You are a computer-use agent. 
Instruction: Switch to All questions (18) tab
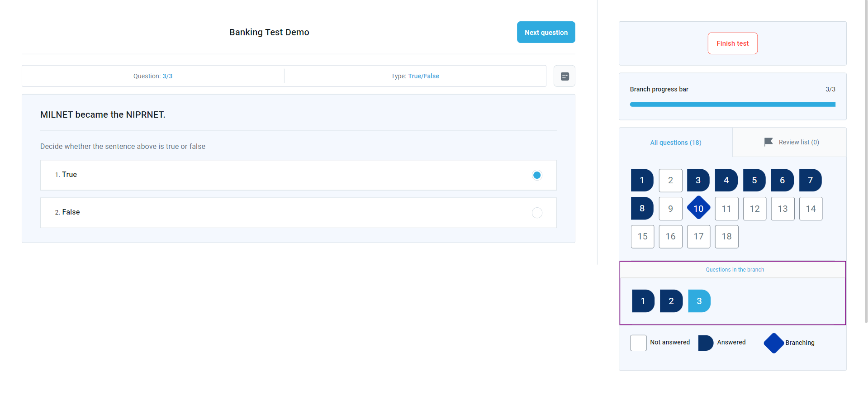pyautogui.click(x=675, y=143)
